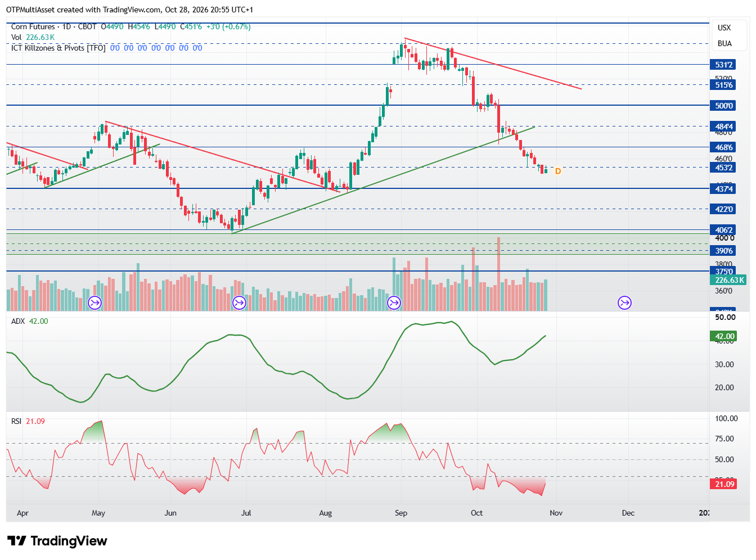The image size is (756, 560).
Task: Click the orange D marker beside the last candle
Action: click(557, 171)
